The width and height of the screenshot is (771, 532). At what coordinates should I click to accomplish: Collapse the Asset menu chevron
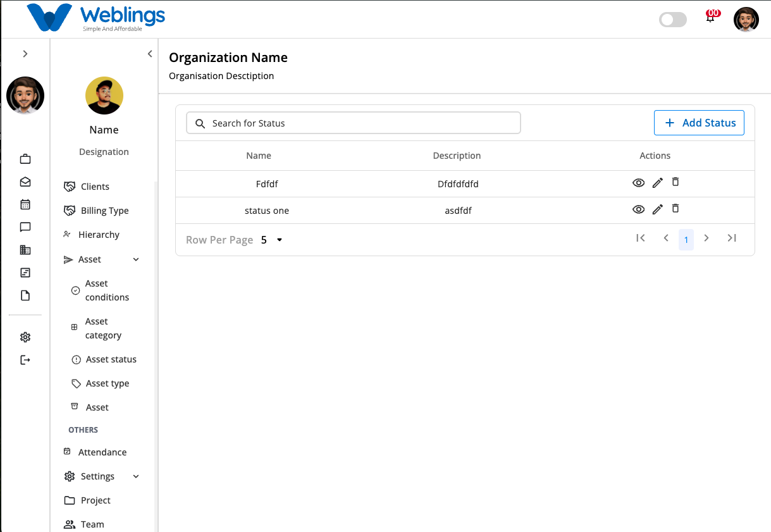pos(136,259)
